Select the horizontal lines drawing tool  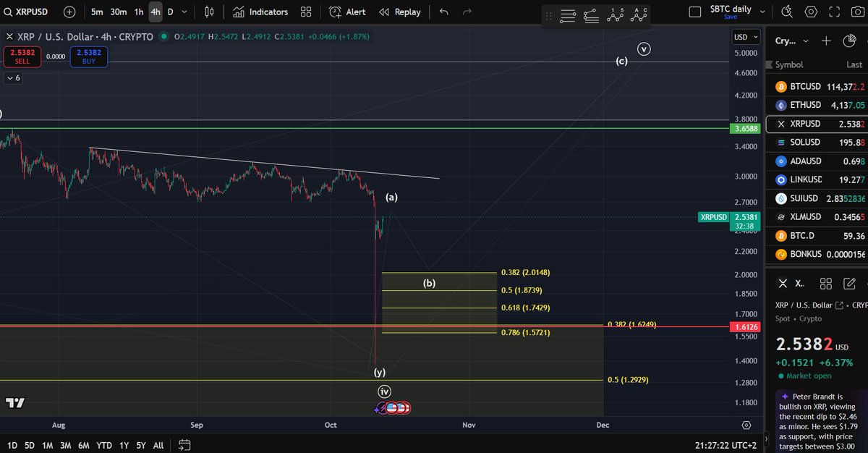point(569,15)
